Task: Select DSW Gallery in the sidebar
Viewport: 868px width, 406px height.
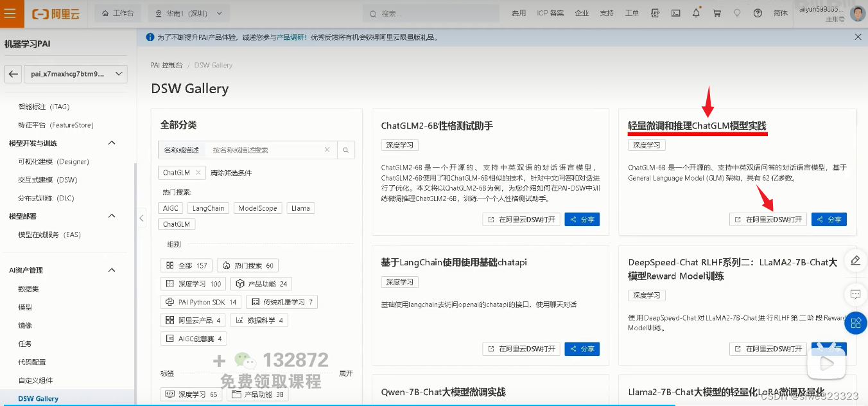Action: (39, 399)
